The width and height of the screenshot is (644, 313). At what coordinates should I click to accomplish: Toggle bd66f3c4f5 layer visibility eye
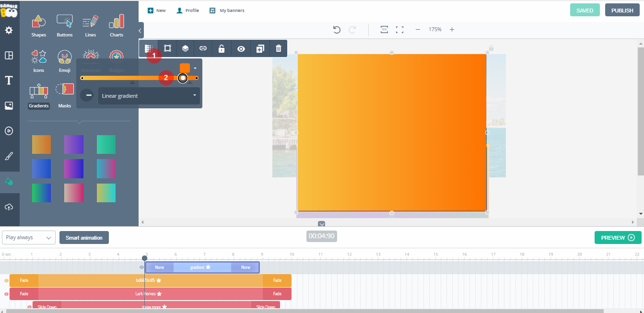6,281
